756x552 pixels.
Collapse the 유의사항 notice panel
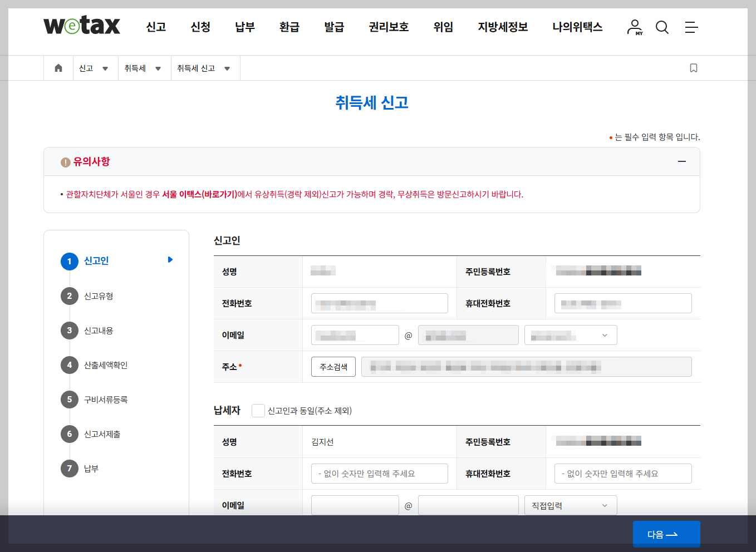coord(682,161)
